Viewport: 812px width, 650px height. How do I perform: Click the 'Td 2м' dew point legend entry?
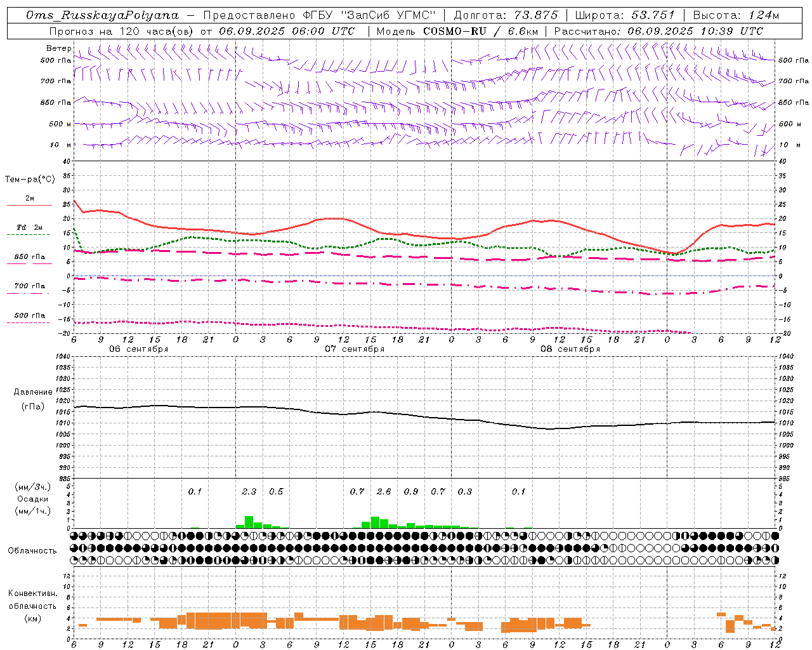pyautogui.click(x=29, y=227)
